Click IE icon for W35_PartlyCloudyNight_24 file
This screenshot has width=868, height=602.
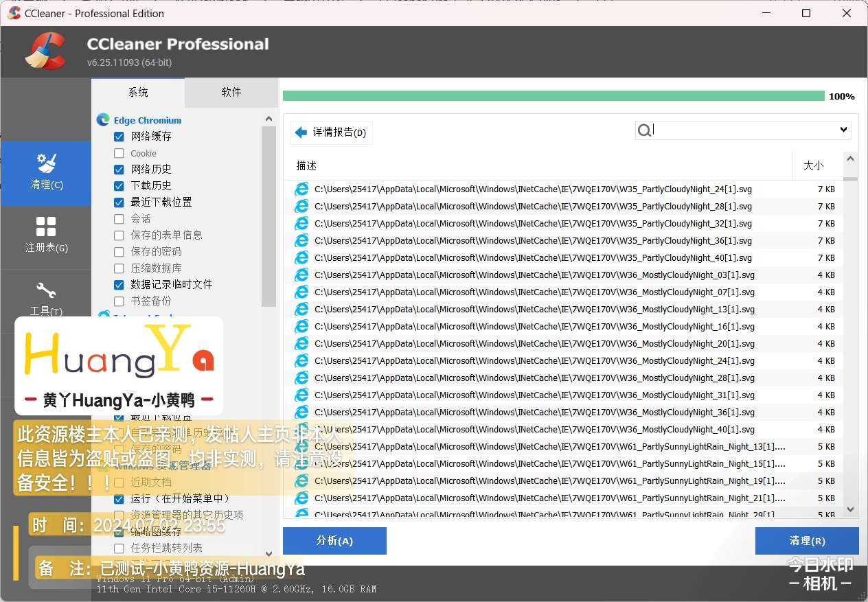(301, 189)
